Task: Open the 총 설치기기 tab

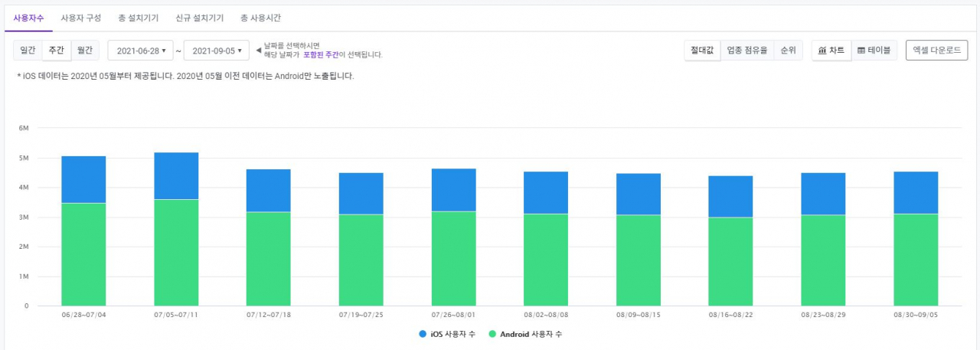Action: [x=138, y=17]
